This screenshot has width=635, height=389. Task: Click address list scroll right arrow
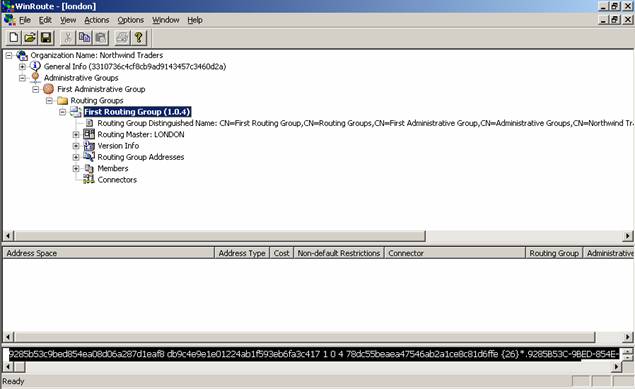coord(628,337)
